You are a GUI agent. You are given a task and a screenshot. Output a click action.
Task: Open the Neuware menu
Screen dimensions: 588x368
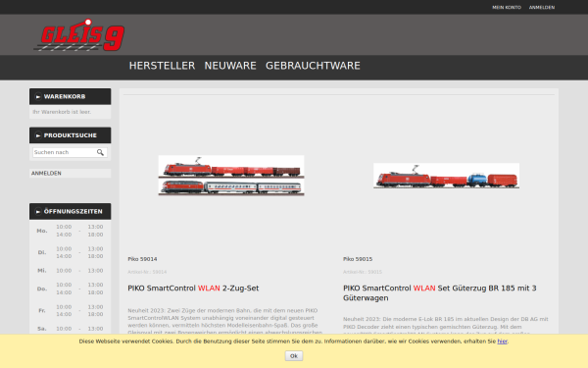tap(230, 66)
